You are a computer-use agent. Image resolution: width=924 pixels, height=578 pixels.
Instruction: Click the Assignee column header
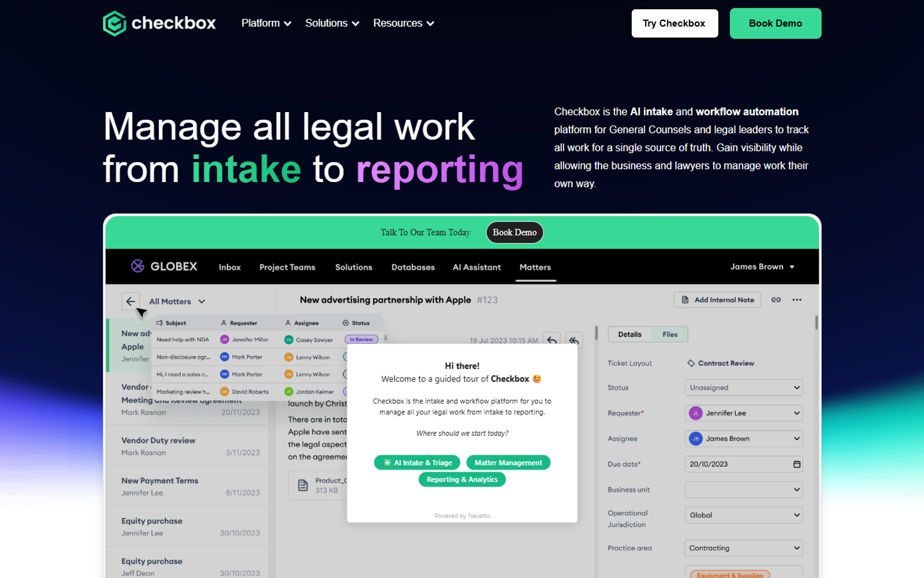click(x=302, y=323)
